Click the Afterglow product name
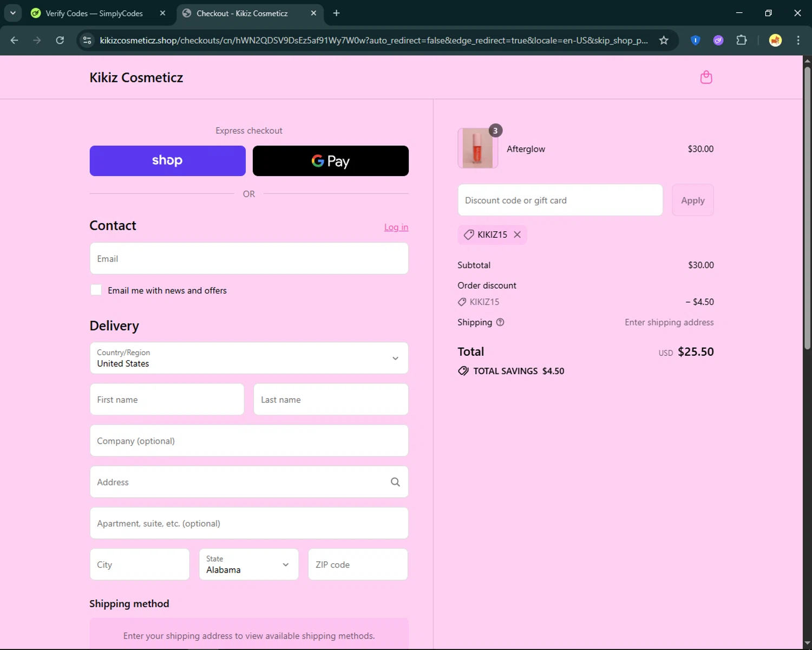Viewport: 812px width, 650px height. click(526, 149)
